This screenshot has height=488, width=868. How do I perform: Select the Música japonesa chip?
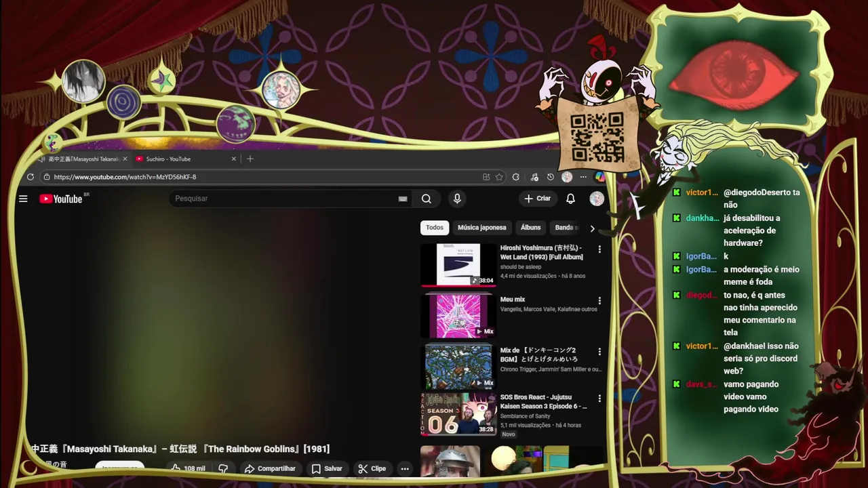tap(481, 228)
